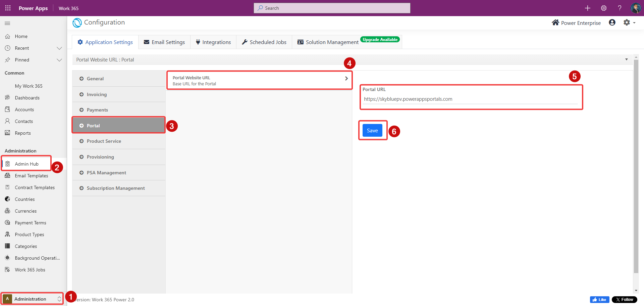
Task: Open the help question mark icon
Action: 620,8
